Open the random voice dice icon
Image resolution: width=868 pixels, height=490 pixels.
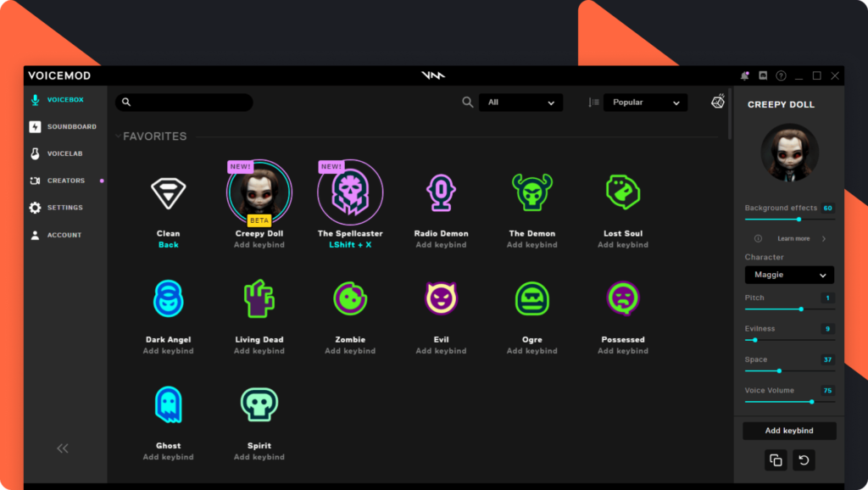717,101
